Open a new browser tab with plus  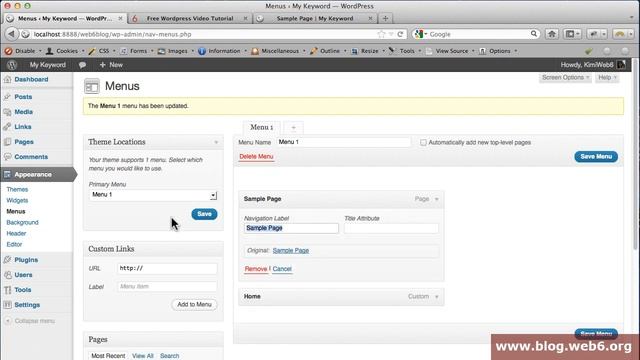(x=385, y=18)
